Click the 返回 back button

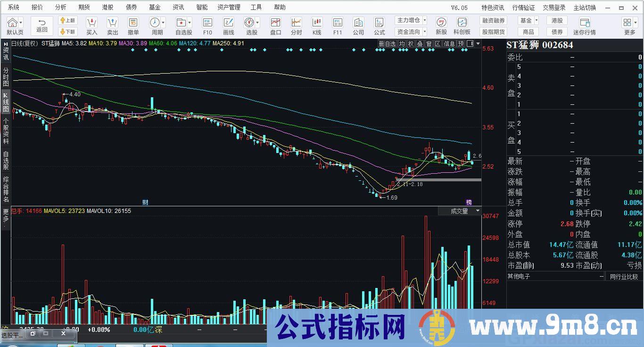click(x=42, y=25)
